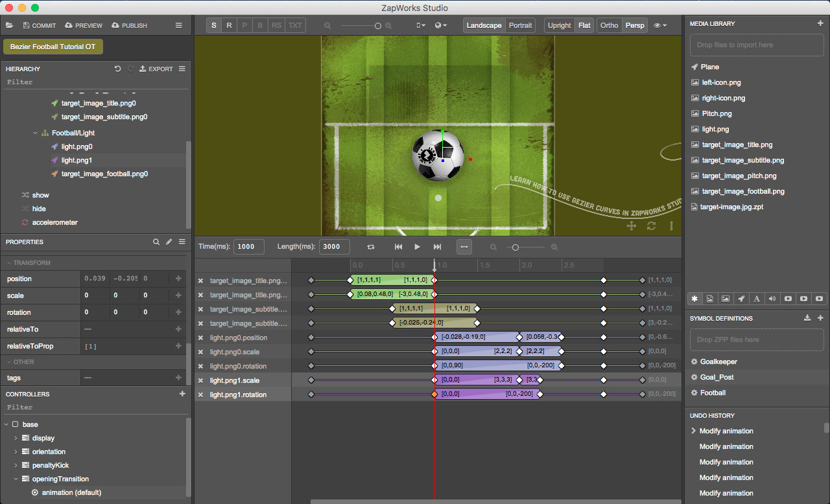Click the move gizmo icon in viewport corner
The image size is (830, 504).
tap(631, 226)
